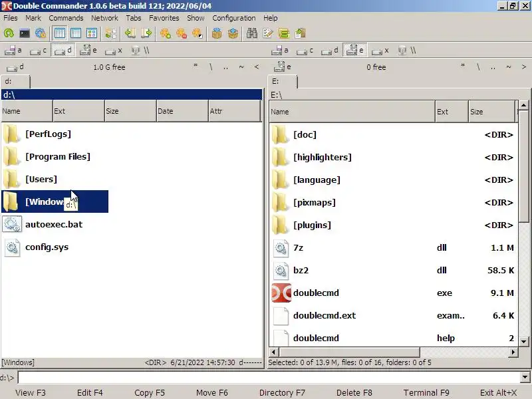Select the doublecmd exe file
The image size is (532, 399).
tap(394, 293)
